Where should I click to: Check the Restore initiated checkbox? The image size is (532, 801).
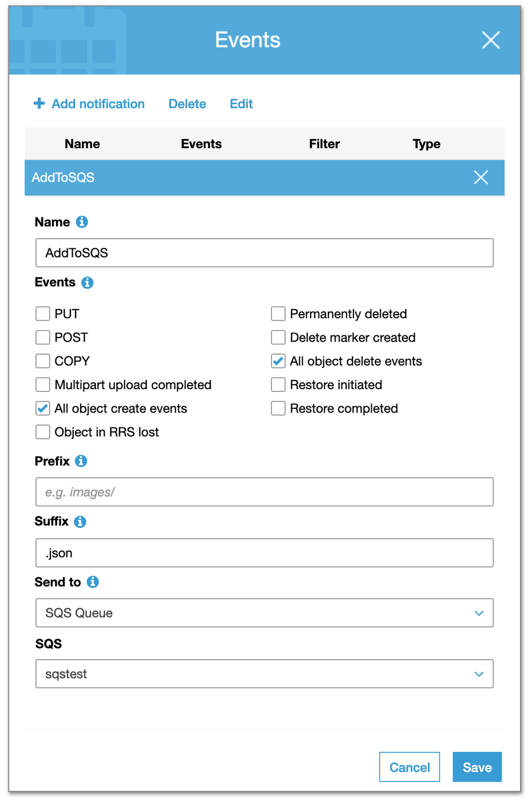pos(278,384)
